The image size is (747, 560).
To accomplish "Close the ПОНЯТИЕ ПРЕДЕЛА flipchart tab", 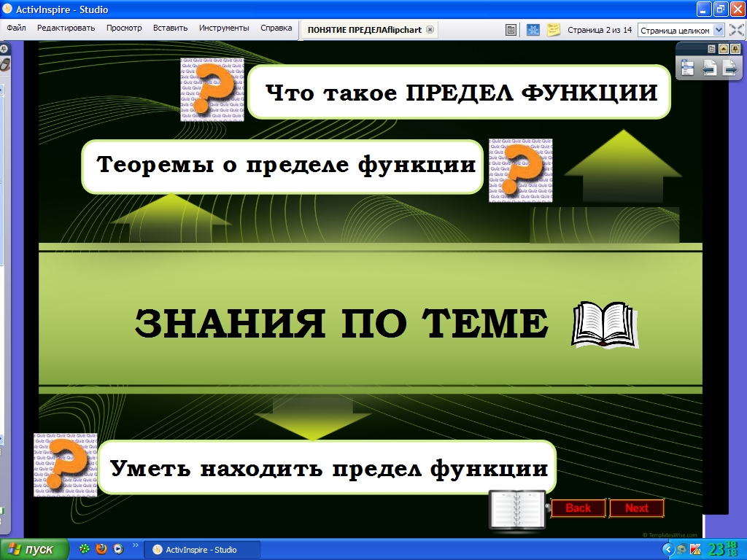I will 430,30.
